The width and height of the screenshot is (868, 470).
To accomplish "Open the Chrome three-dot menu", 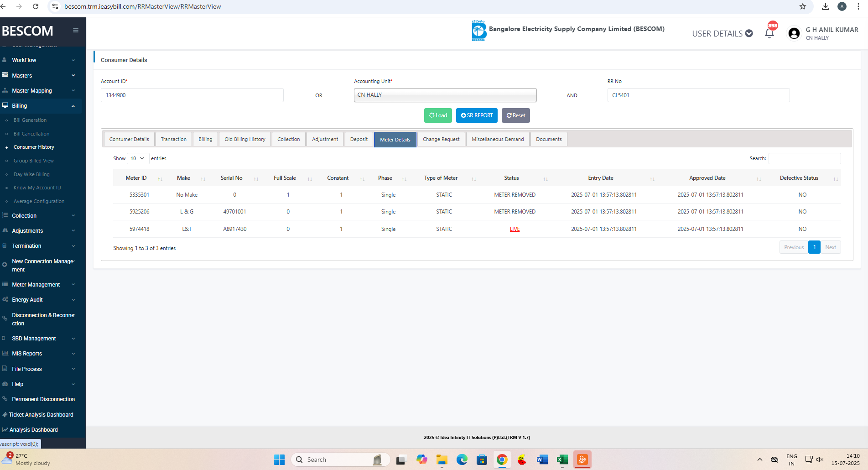I will 858,6.
